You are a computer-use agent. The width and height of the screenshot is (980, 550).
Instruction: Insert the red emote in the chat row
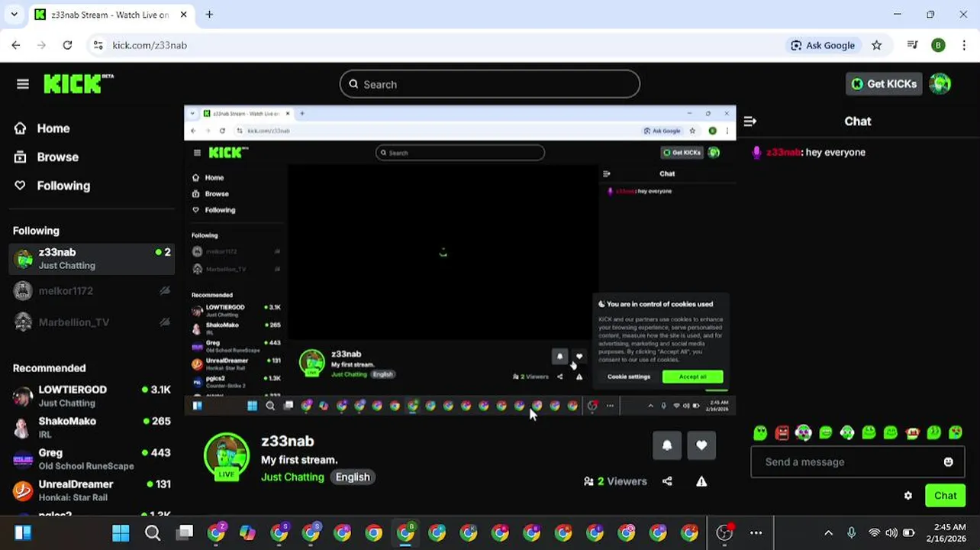(x=782, y=433)
